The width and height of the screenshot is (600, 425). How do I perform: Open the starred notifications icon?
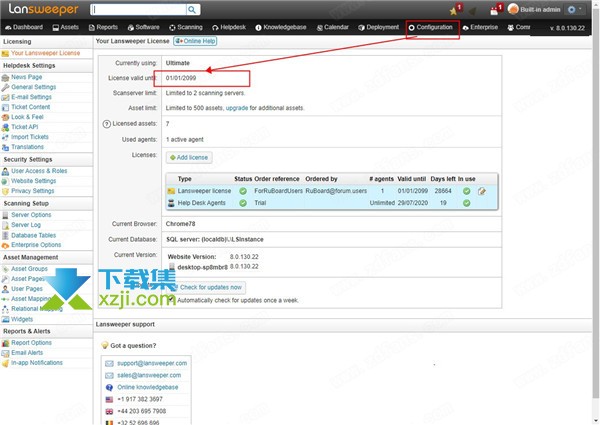454,10
